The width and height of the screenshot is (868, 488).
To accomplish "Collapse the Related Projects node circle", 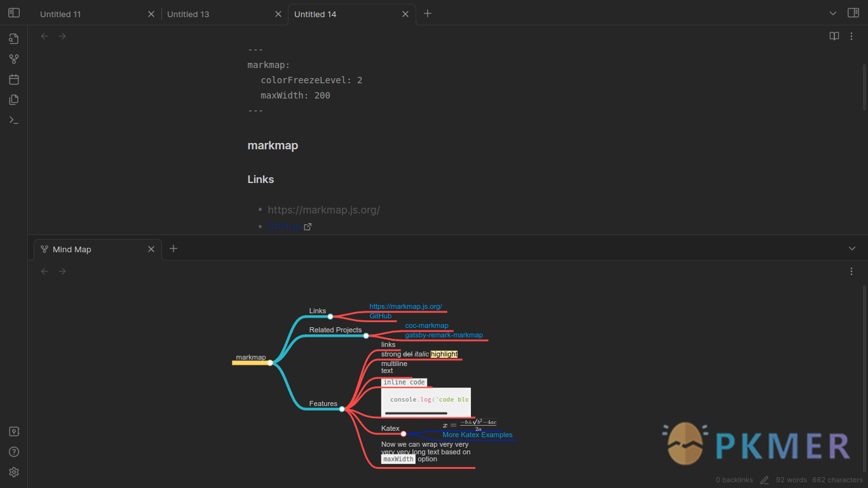I will [x=366, y=335].
